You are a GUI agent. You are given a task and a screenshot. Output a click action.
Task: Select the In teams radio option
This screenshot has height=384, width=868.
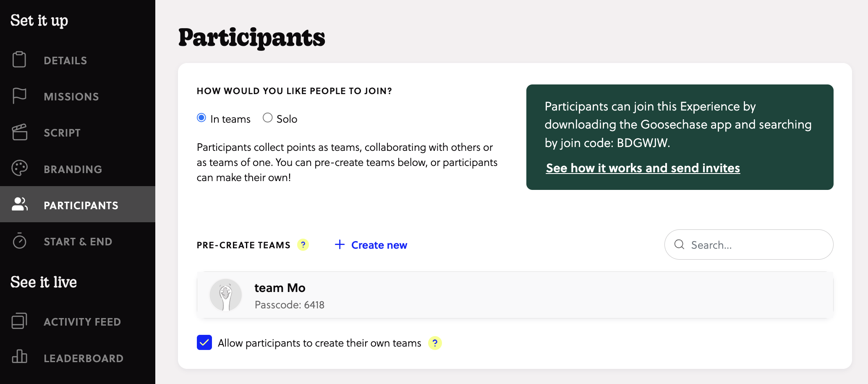(x=201, y=118)
